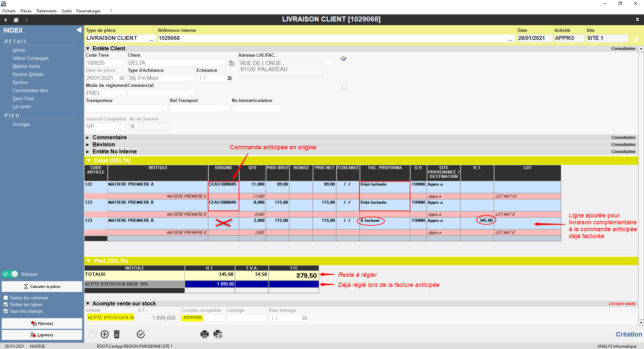
Task: Toggle the Révision switch
Action: click(10, 274)
